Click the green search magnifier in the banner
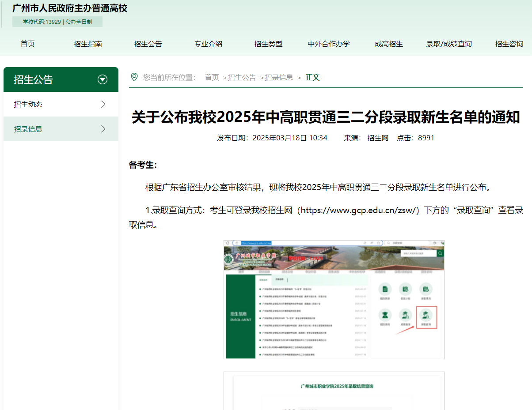The image size is (532, 410). 440,253
